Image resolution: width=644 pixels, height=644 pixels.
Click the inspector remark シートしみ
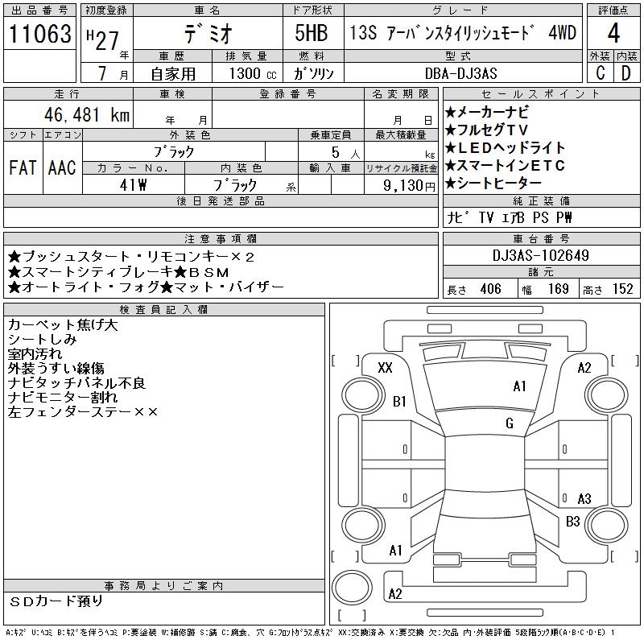click(x=42, y=340)
